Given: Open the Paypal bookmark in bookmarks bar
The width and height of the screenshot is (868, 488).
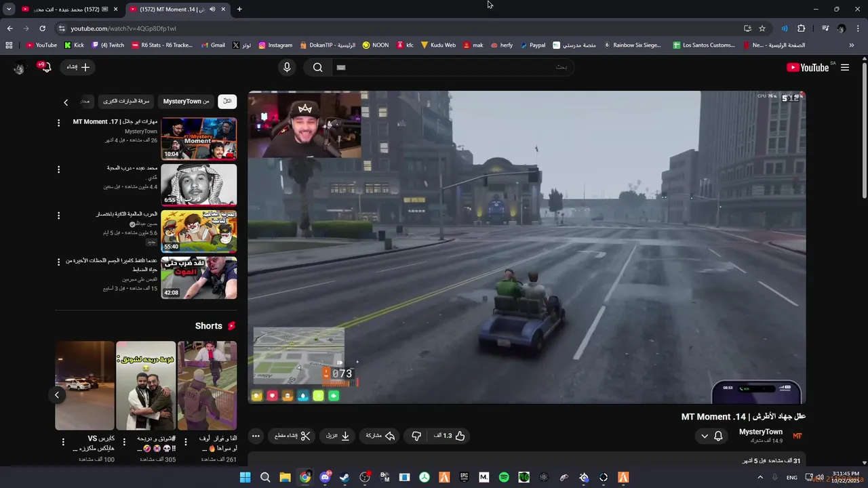Looking at the screenshot, I should pyautogui.click(x=533, y=45).
